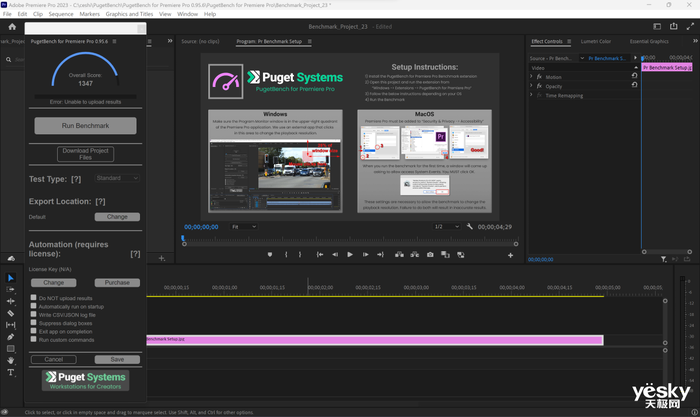
Task: Click the Save button
Action: point(117,359)
